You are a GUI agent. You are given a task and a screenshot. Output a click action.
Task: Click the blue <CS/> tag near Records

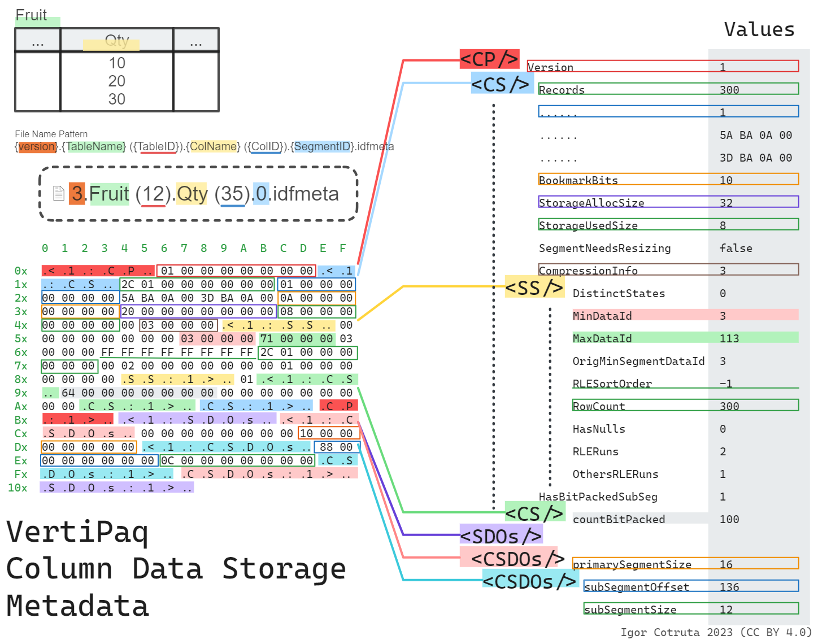click(x=502, y=84)
